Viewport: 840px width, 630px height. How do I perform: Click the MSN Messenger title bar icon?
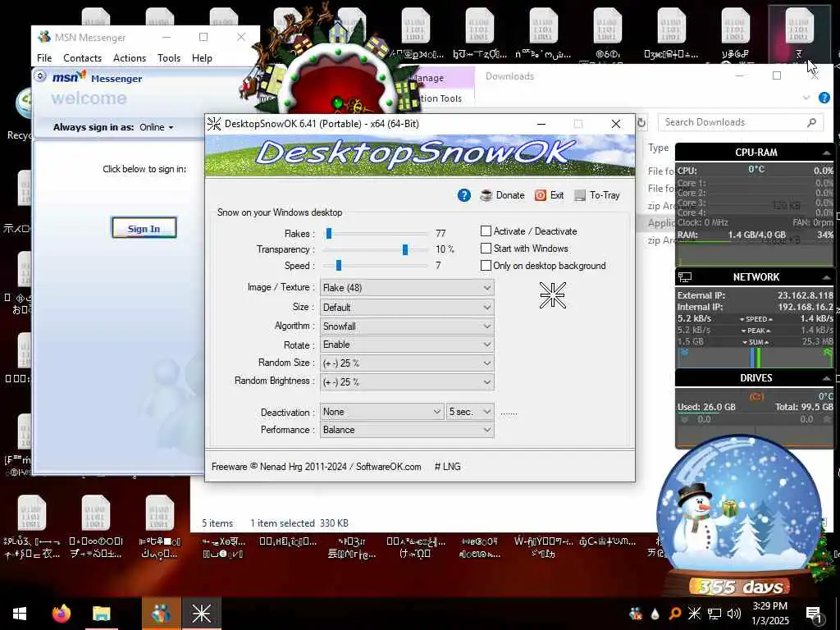(x=44, y=37)
